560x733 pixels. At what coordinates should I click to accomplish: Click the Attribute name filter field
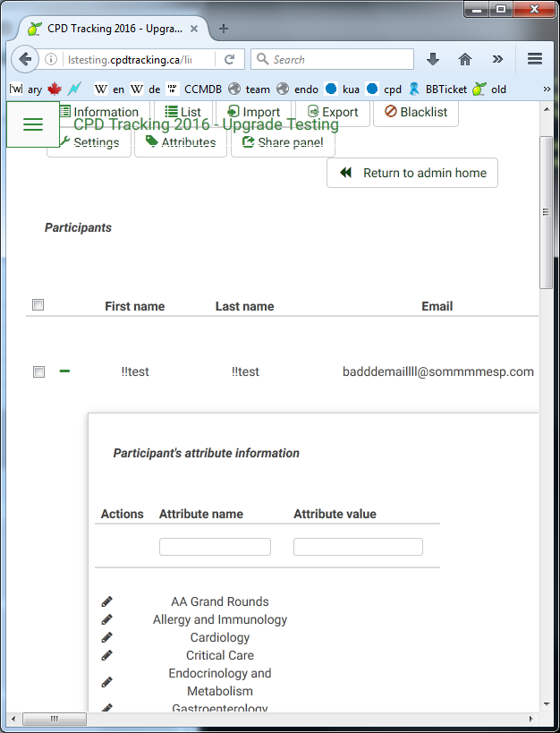(x=215, y=547)
